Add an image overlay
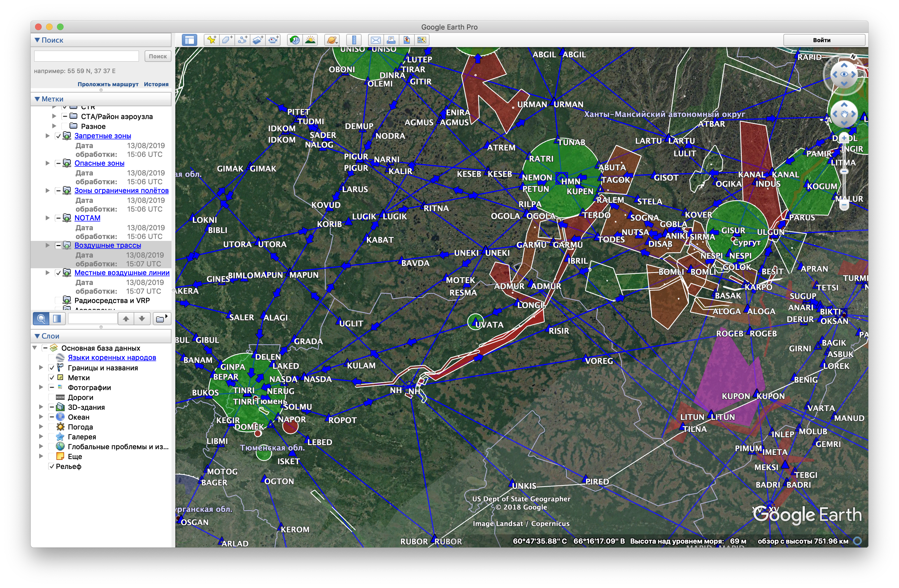Screen dimensions: 899x588 coord(257,40)
